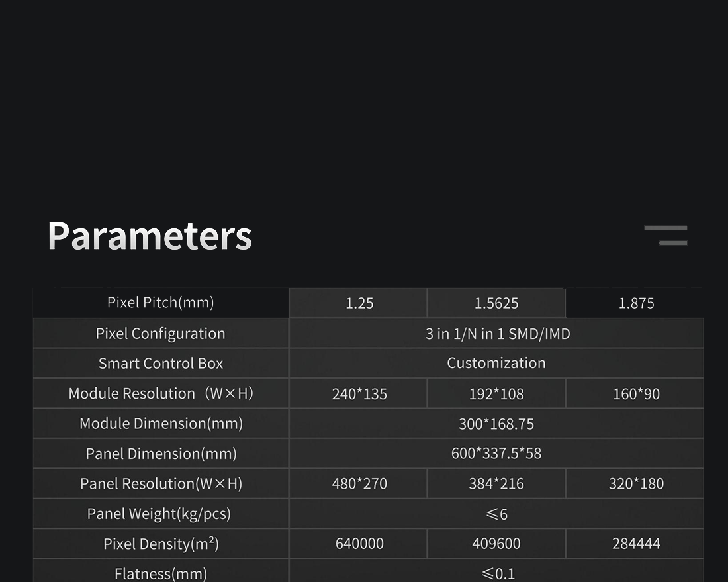Select the Module Dimension(mm) label
The height and width of the screenshot is (582, 728).
pos(161,424)
